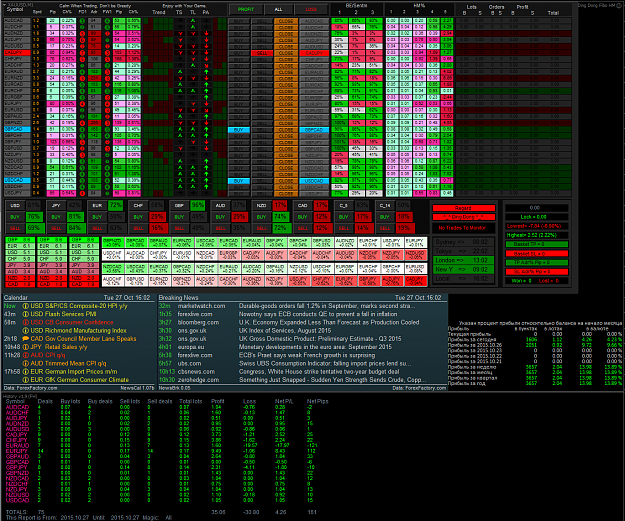Click 'Data: ForexFactory.com' under Calendar panel
Screen dimensions: 625x521
tap(30, 388)
